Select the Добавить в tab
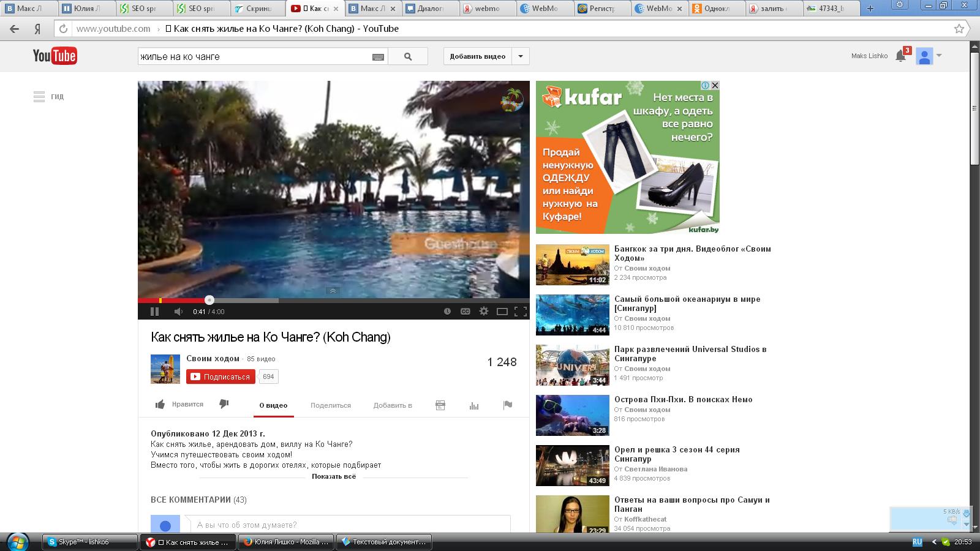This screenshot has height=551, width=980. (393, 405)
